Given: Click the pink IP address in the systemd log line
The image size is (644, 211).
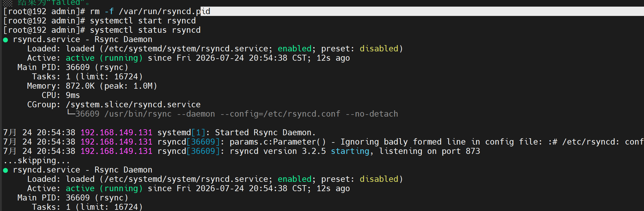Looking at the screenshot, I should coord(116,133).
